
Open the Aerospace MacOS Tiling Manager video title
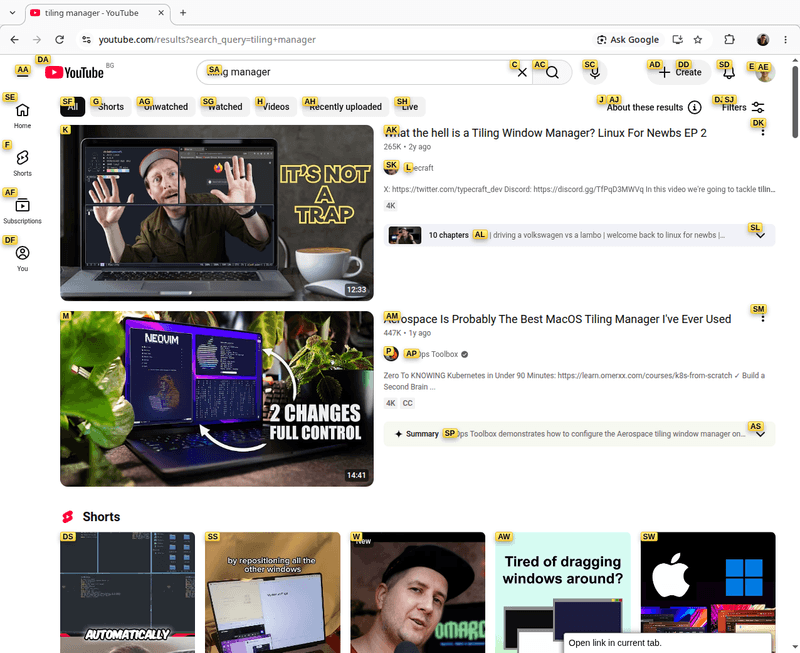pyautogui.click(x=557, y=319)
